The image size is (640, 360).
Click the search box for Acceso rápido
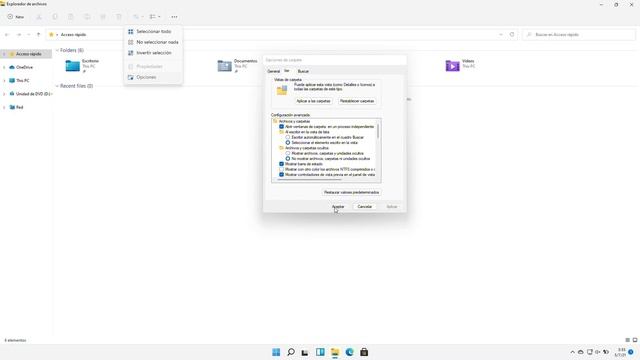[x=579, y=35]
